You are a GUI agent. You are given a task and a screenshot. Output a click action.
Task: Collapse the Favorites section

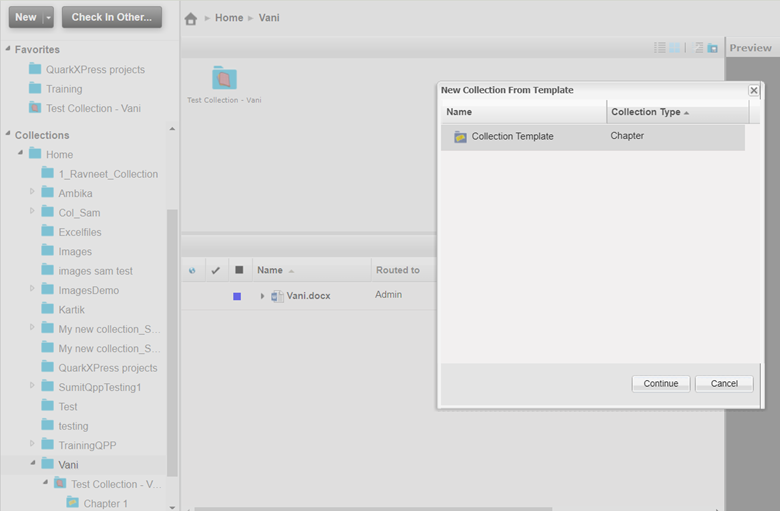[x=7, y=49]
